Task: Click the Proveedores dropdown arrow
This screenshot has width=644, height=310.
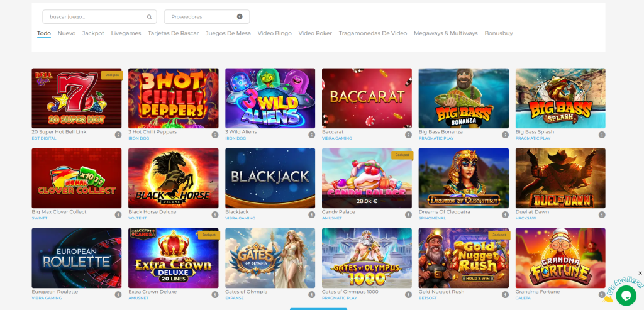Action: point(240,17)
